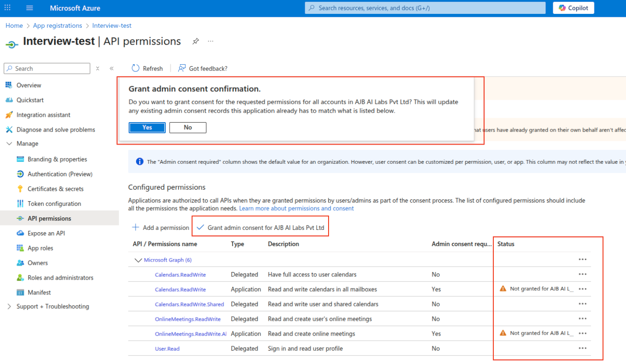
Task: Click Grant admin consent for AJB AI Labs
Action: coord(261,227)
